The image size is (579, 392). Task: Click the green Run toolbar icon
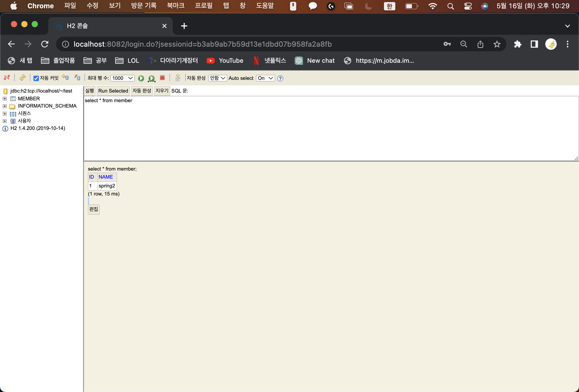pyautogui.click(x=141, y=78)
